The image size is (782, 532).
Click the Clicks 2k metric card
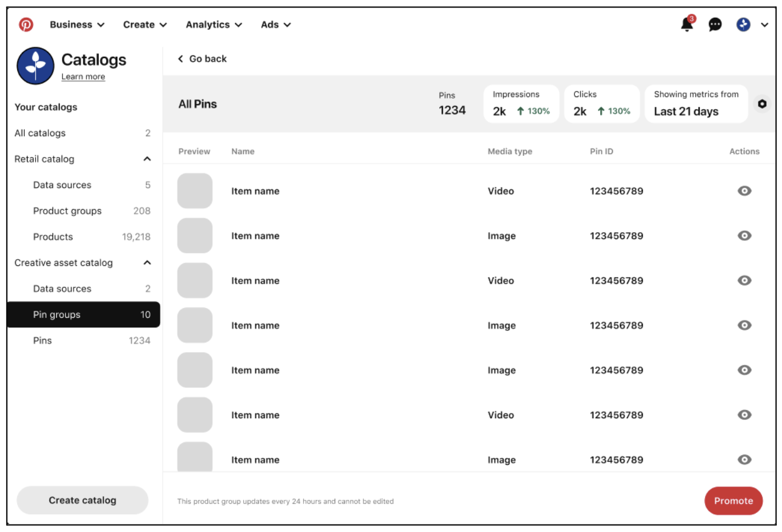click(x=602, y=104)
